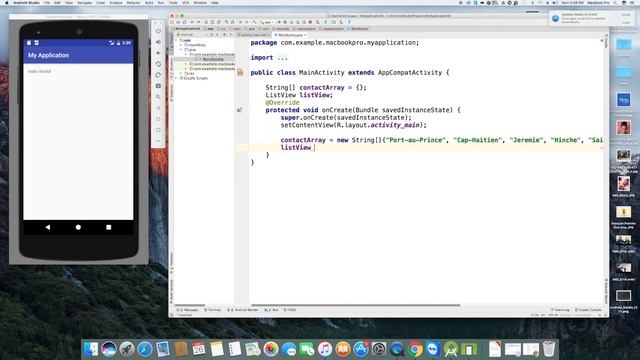Click the editor horizontal scrollbar
Image resolution: width=640 pixels, height=360 pixels.
356,305
